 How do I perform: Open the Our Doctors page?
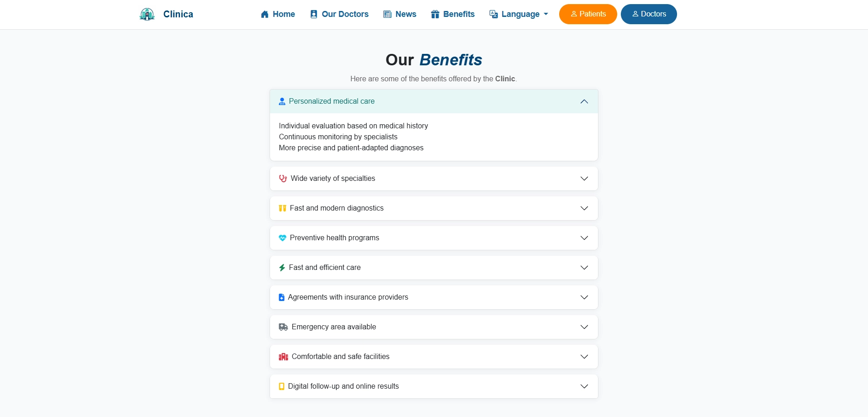[339, 14]
